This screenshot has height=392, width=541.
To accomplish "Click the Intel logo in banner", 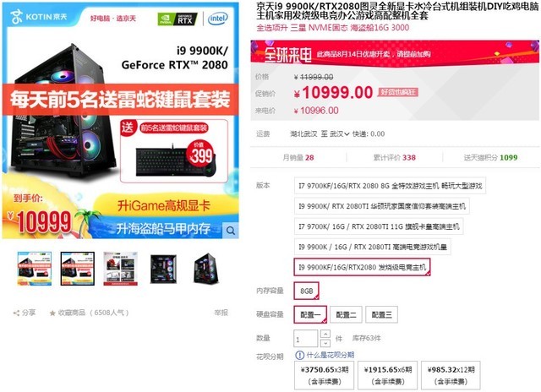I will click(217, 19).
